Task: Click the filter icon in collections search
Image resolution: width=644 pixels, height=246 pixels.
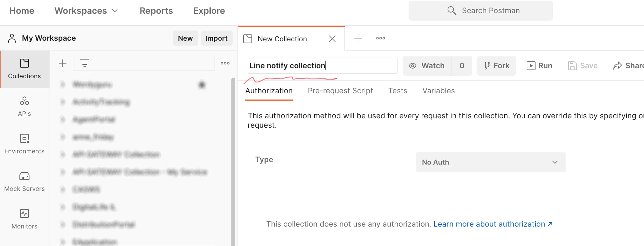Action: coord(85,63)
